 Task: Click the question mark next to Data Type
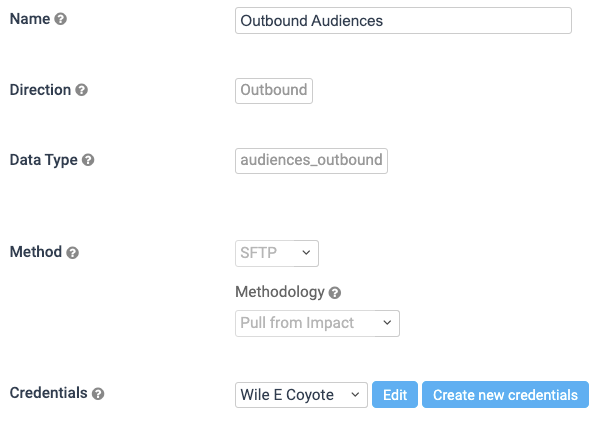point(88,160)
